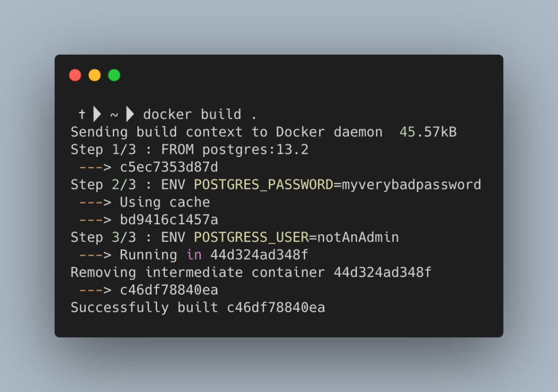Click the Removing intermediate container line
Screen dimensions: 558x392
coord(251,273)
